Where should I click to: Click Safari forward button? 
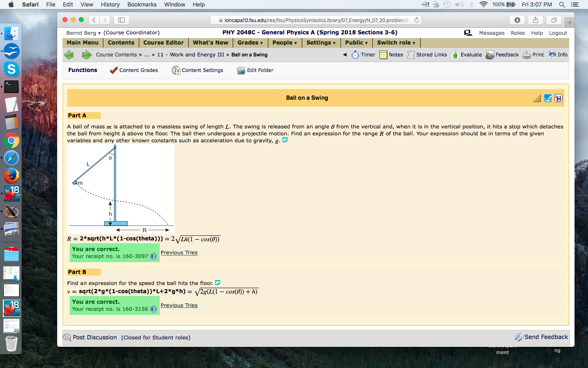pos(105,20)
